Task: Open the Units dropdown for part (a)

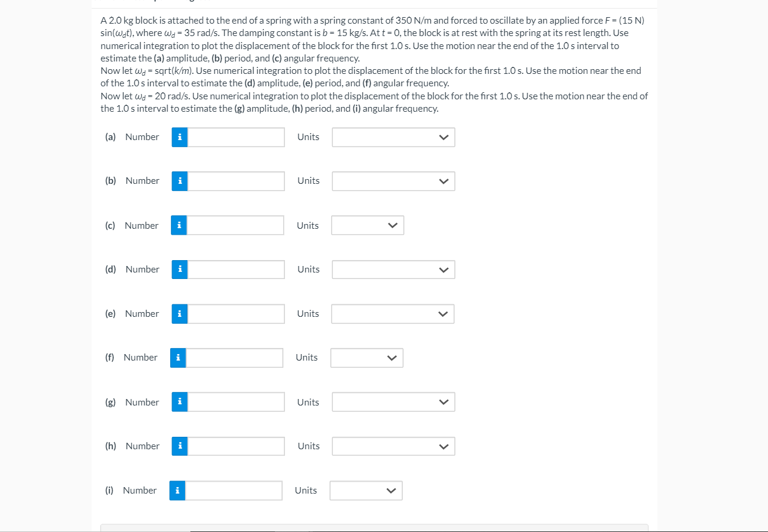Action: (393, 137)
